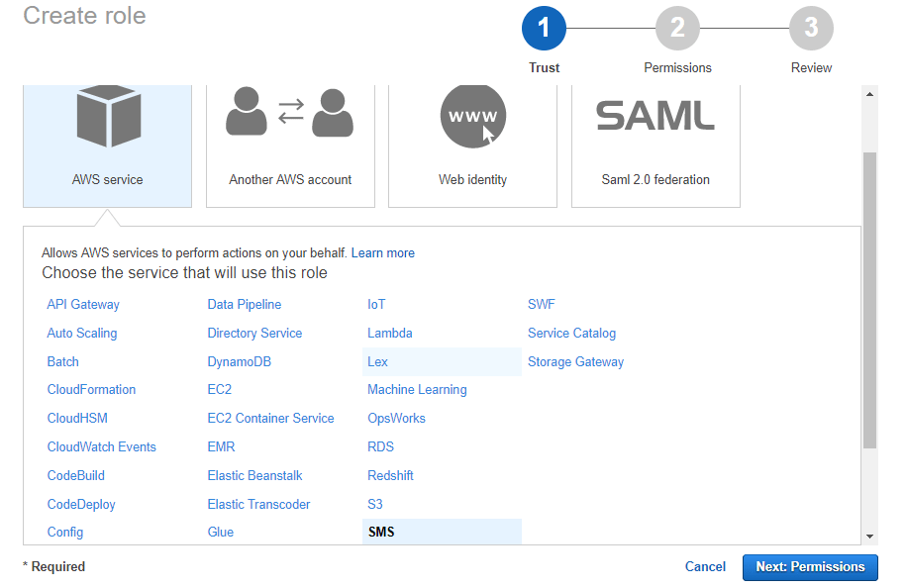Go to step 1 Trust circle
The width and height of the screenshot is (907, 588).
[544, 28]
